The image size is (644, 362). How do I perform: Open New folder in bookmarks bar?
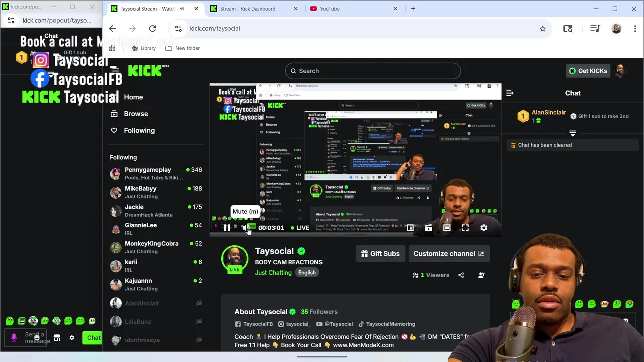pyautogui.click(x=182, y=48)
